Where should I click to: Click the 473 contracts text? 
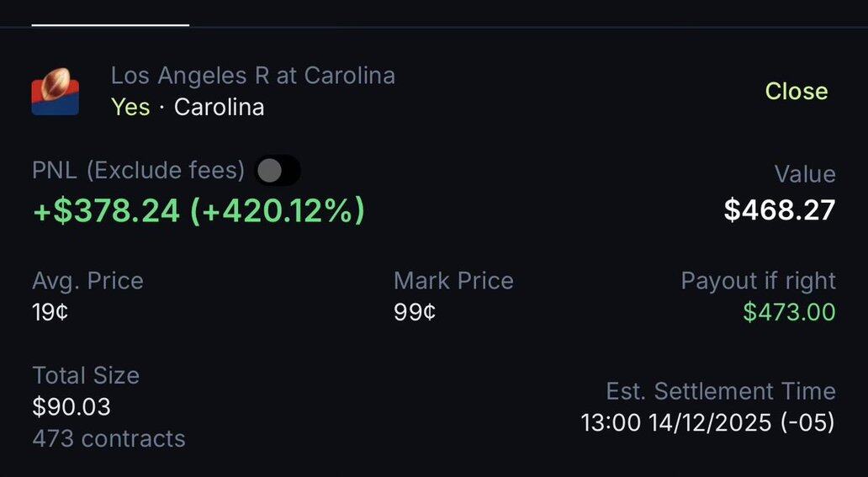click(x=108, y=438)
